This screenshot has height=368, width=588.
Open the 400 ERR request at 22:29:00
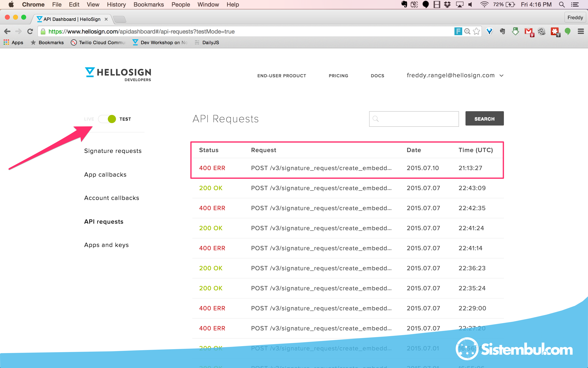(348, 308)
